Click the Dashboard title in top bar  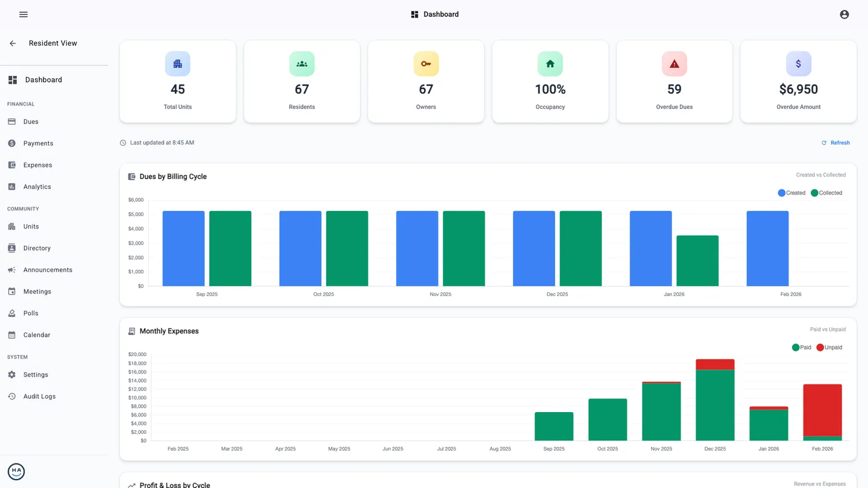441,14
